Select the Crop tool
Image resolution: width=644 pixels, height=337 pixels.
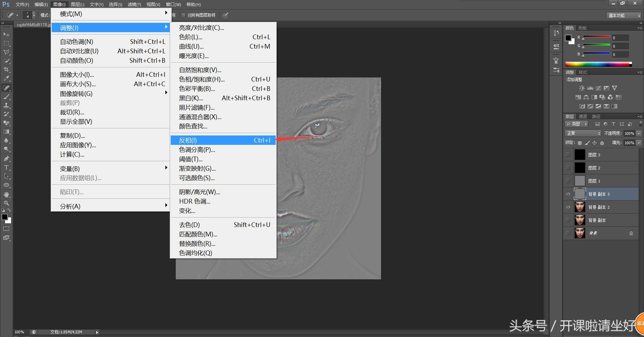6,69
